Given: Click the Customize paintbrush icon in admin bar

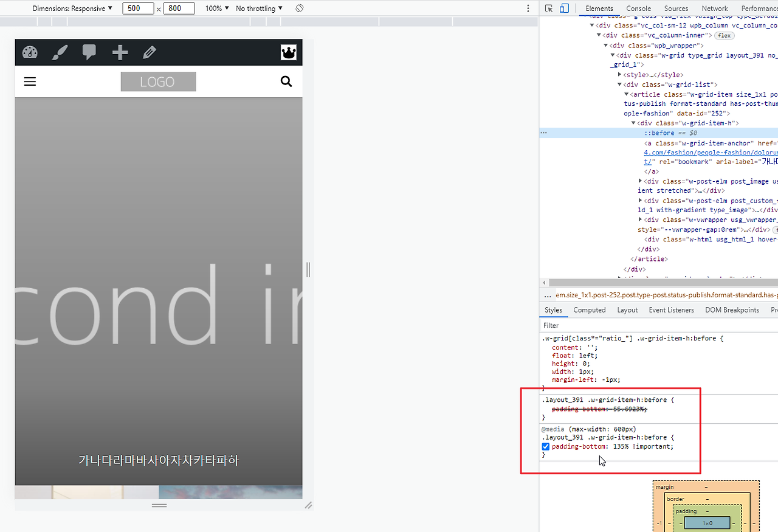Looking at the screenshot, I should [x=60, y=53].
